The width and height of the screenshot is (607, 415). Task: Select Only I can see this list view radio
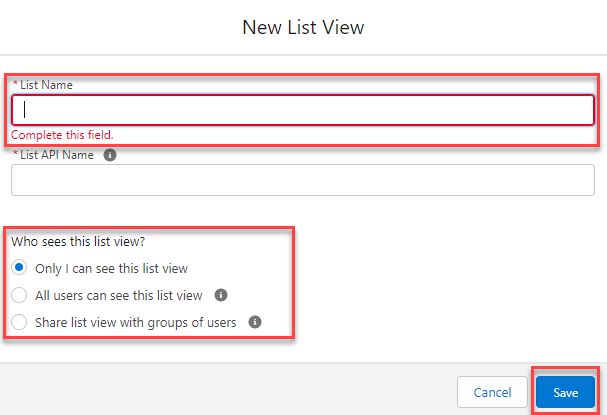tap(19, 268)
